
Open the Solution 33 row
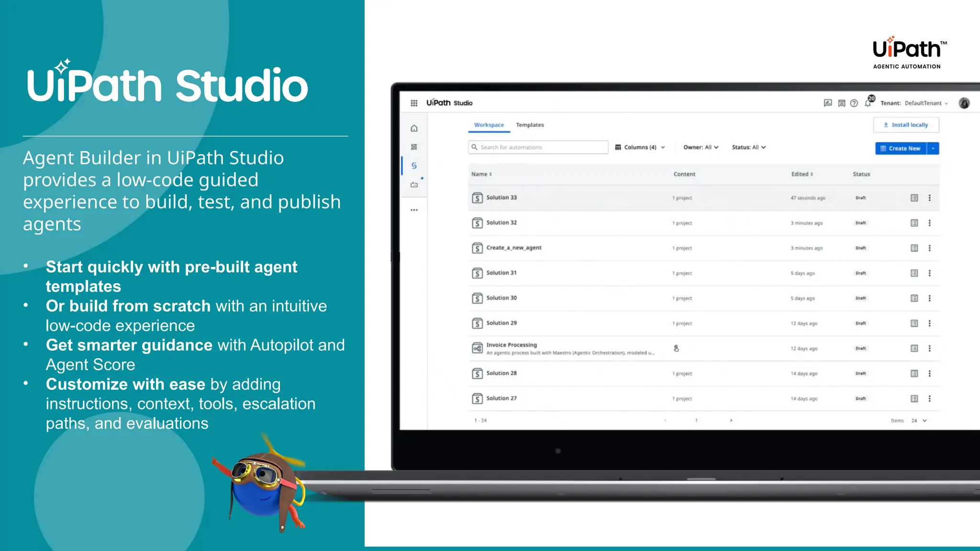pyautogui.click(x=703, y=198)
